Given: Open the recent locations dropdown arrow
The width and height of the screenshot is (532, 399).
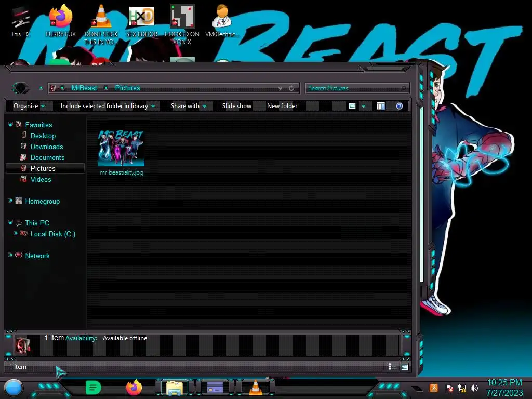Looking at the screenshot, I should (41, 88).
